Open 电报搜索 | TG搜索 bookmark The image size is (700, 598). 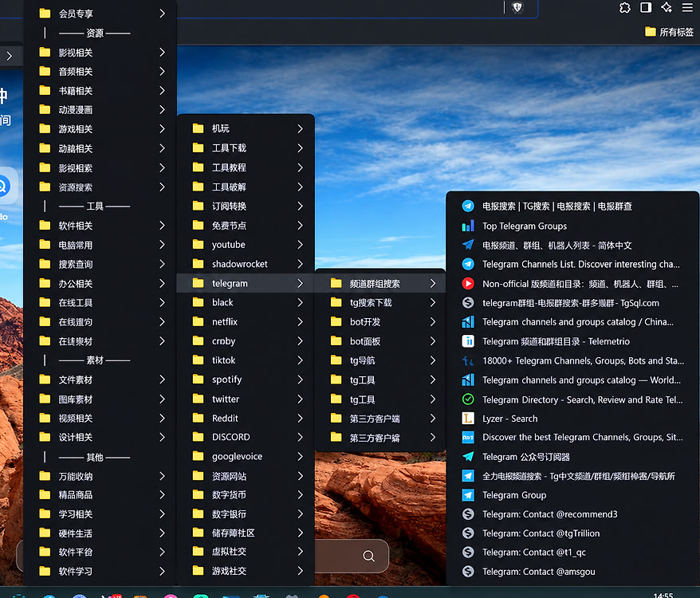pyautogui.click(x=572, y=207)
